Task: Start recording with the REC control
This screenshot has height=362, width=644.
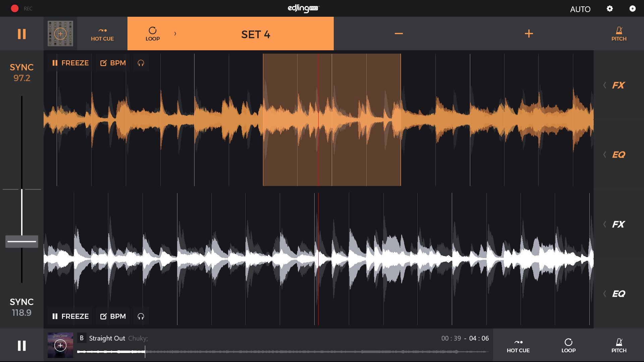Action: 15,8
